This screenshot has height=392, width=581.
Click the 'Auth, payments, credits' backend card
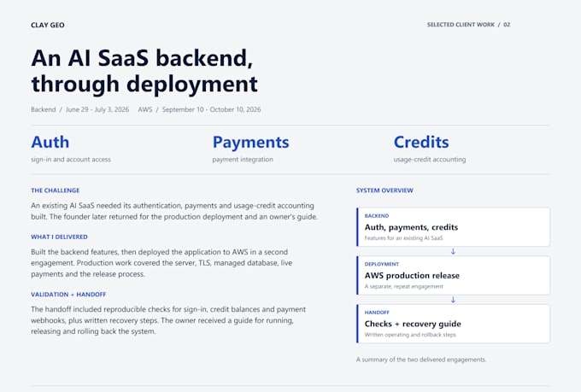[453, 227]
